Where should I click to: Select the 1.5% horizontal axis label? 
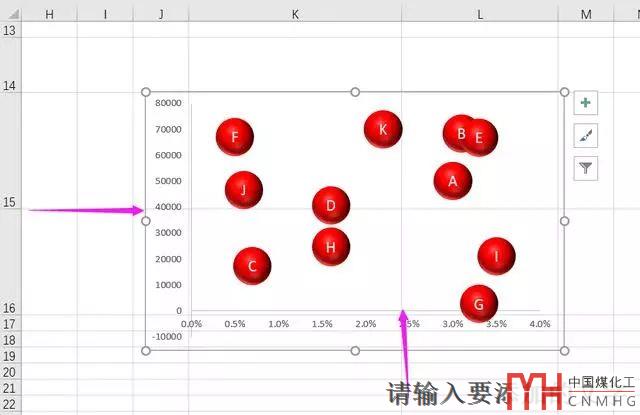click(322, 324)
